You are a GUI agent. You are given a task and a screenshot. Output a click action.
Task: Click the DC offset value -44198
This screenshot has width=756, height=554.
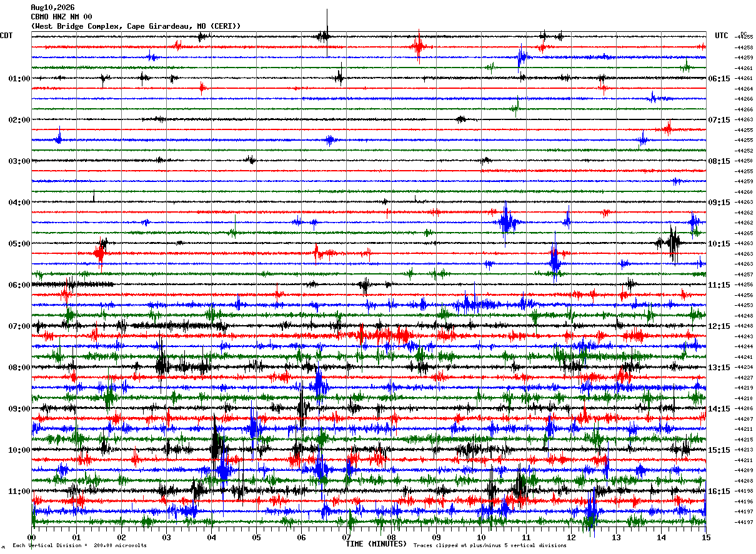(x=744, y=491)
